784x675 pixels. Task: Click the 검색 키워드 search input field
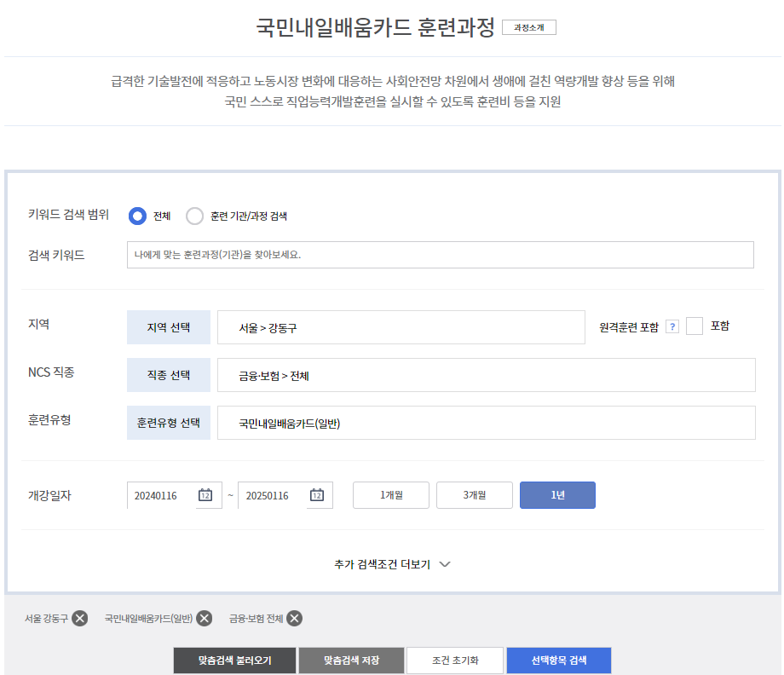click(441, 254)
